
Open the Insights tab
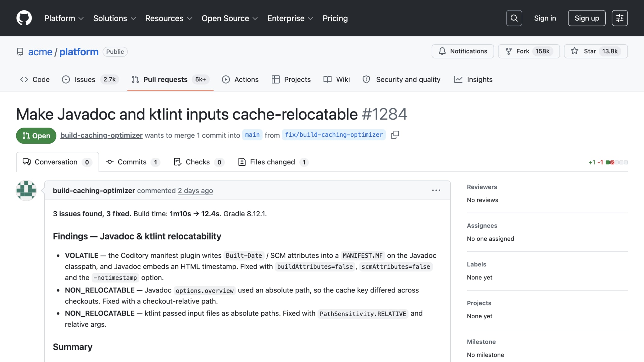(474, 80)
